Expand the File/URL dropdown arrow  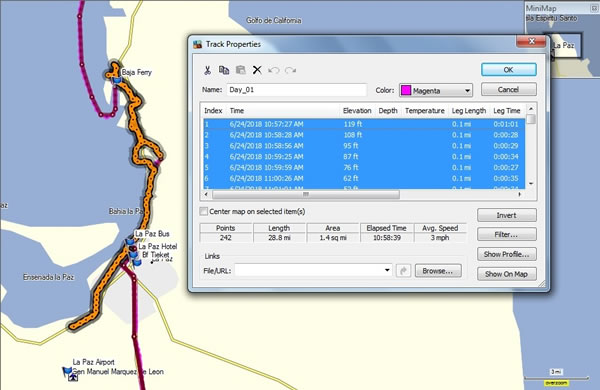click(387, 271)
